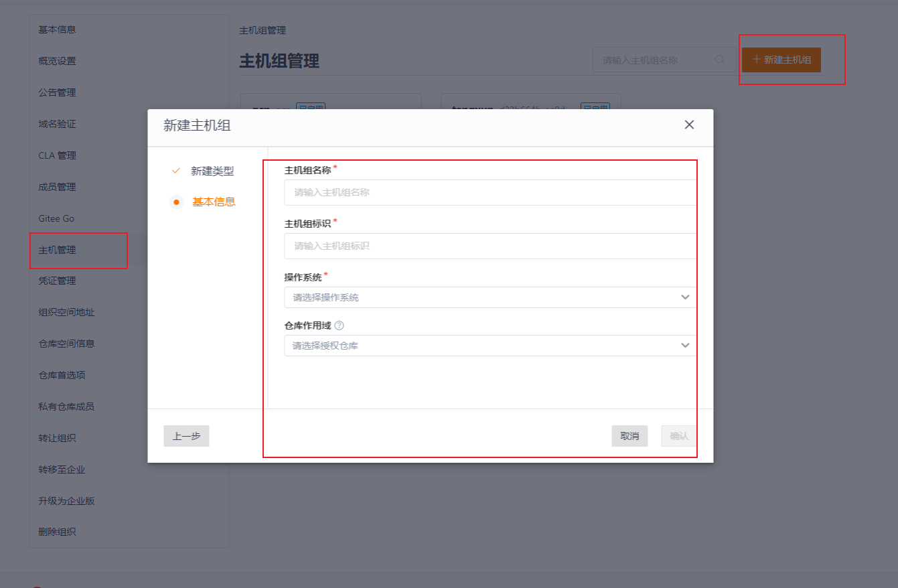Open 主机管理 in the sidebar
This screenshot has height=588, width=898.
(x=57, y=250)
